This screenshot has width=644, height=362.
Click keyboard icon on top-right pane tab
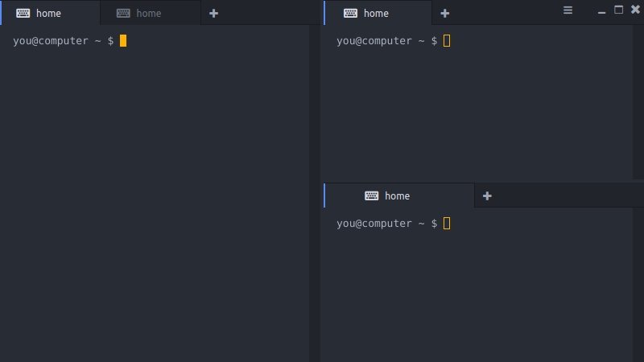click(350, 13)
